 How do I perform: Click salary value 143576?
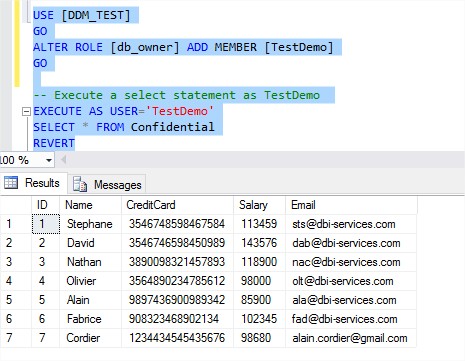click(259, 243)
